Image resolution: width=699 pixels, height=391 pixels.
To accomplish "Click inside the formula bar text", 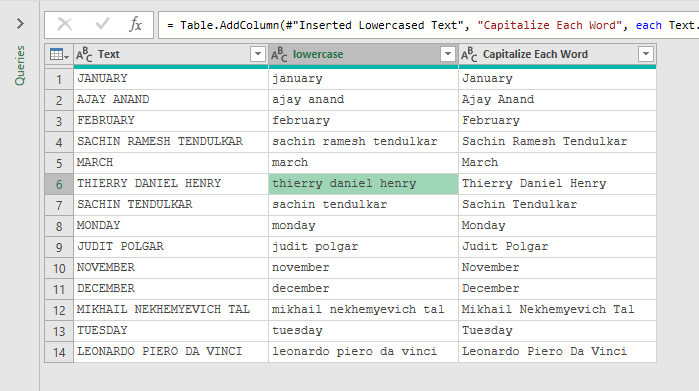I will pyautogui.click(x=428, y=25).
